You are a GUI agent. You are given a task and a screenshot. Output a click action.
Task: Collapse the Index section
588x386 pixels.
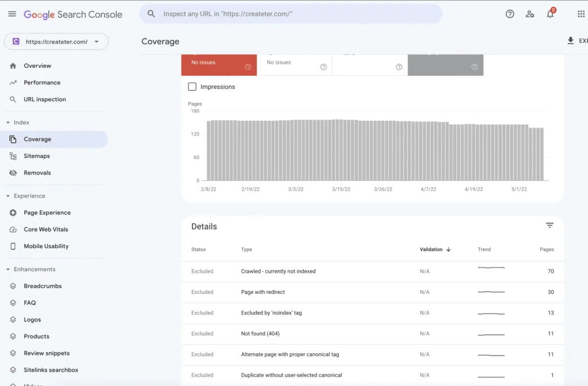[x=8, y=122]
